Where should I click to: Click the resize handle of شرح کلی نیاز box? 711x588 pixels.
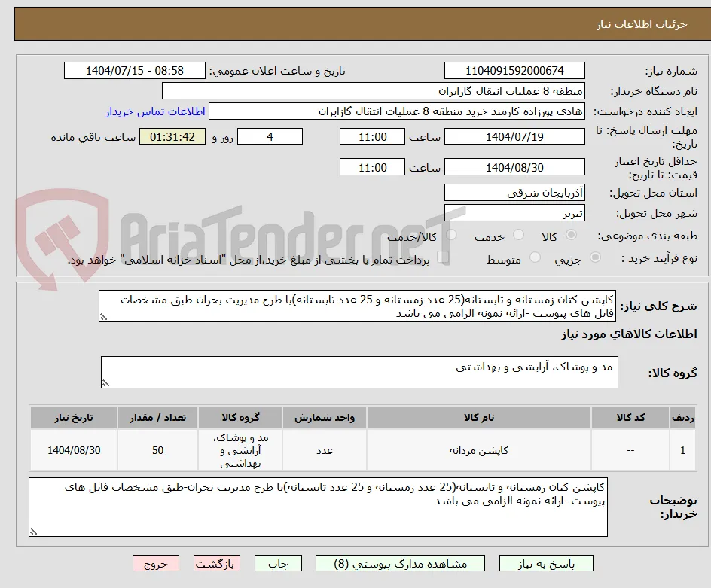tap(103, 318)
